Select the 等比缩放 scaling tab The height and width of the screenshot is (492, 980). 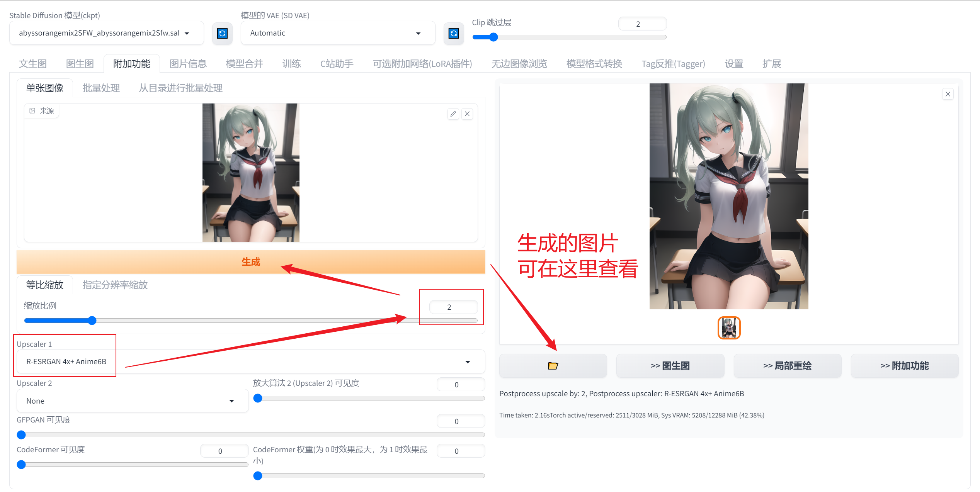click(45, 285)
